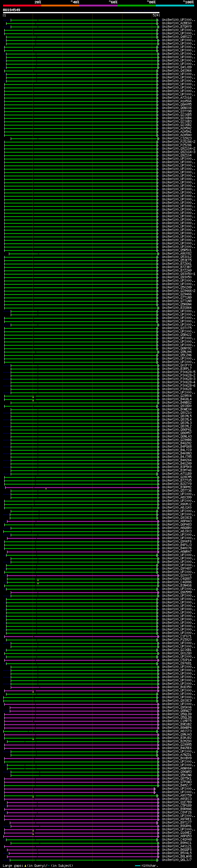This screenshot has height=868, width=197.
Task: Click the green ~80% identity legend segment
Action: [x=137, y=6]
